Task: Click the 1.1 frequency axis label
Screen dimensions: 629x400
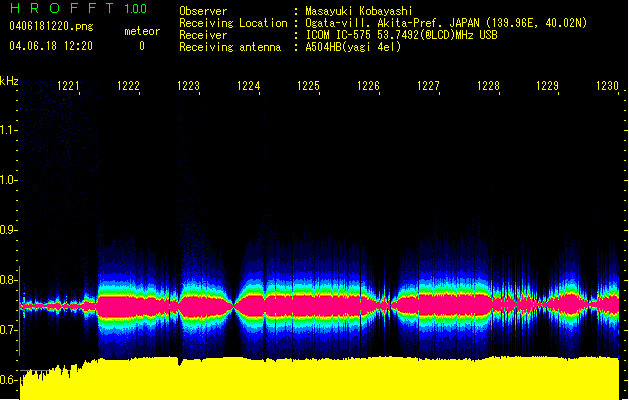Action: coord(9,129)
